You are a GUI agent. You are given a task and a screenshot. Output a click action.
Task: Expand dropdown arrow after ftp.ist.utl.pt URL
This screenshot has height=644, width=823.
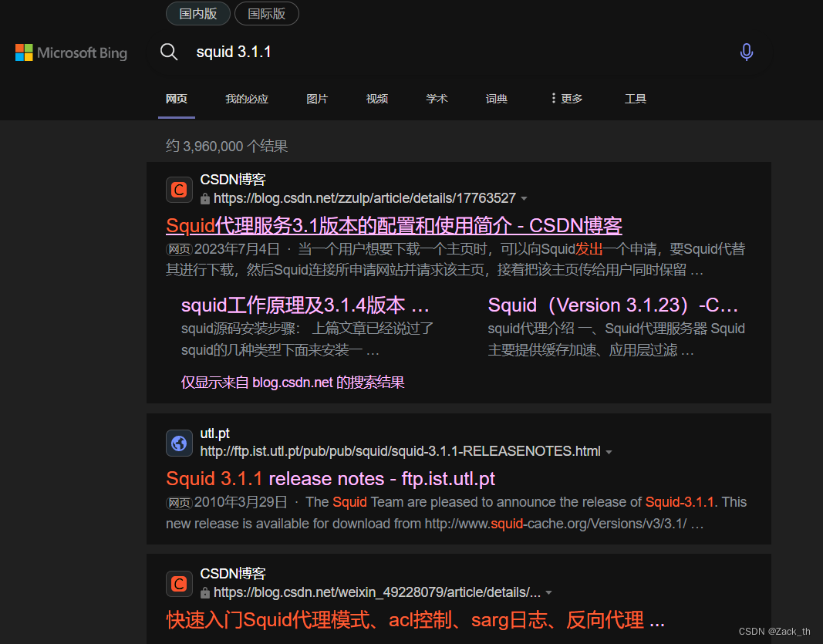[609, 452]
